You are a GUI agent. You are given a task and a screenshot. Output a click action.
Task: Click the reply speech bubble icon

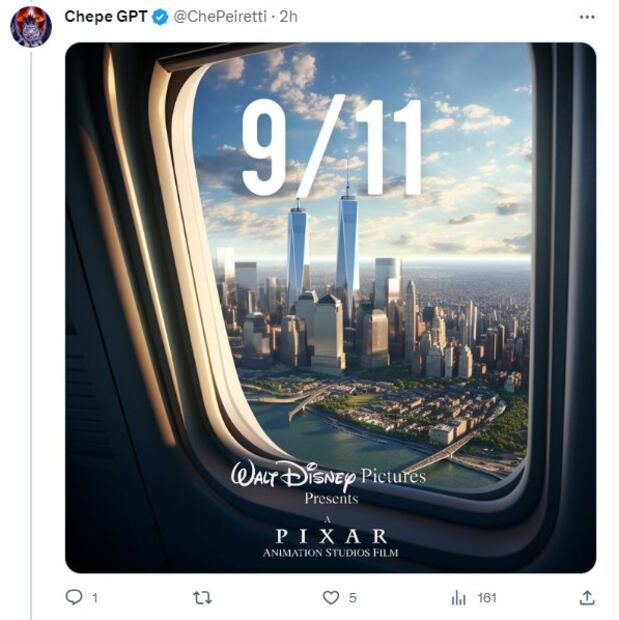tap(74, 597)
